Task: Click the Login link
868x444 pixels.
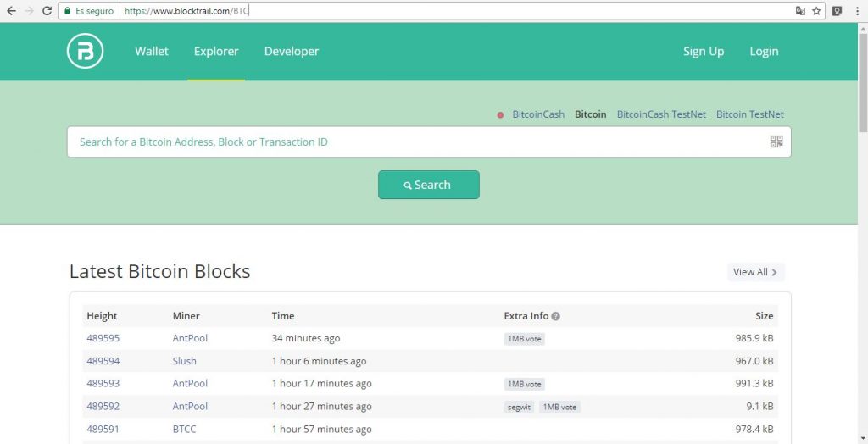Action: coord(764,52)
